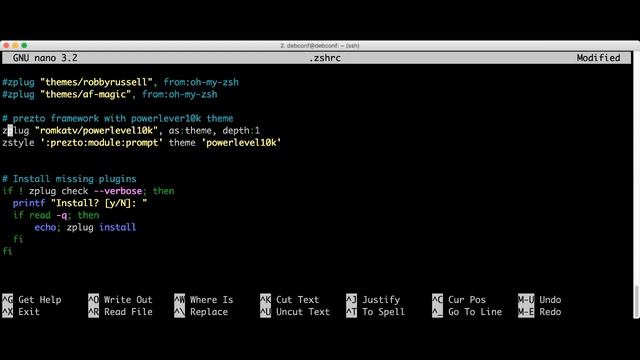
Task: Click the green zoom window button
Action: pyautogui.click(x=24, y=45)
